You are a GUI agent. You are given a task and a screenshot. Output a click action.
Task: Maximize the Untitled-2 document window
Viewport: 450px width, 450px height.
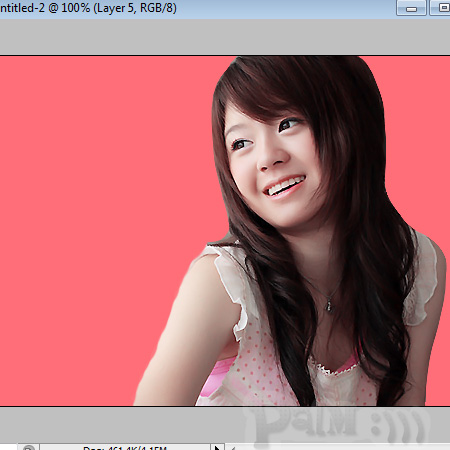440,8
